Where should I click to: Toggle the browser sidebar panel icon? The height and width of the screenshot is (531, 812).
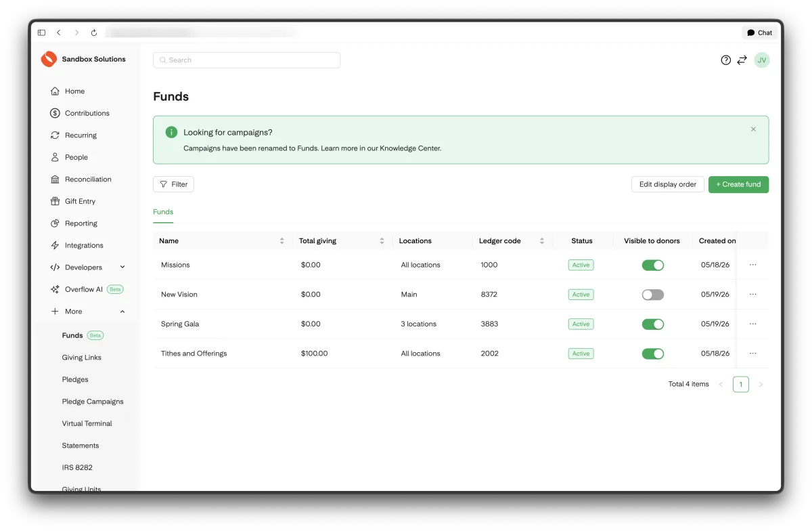pos(41,33)
